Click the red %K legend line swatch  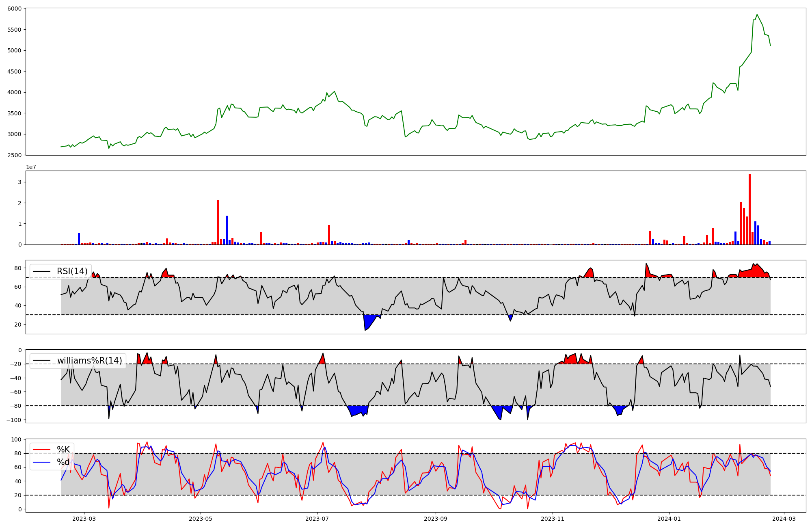[41, 450]
